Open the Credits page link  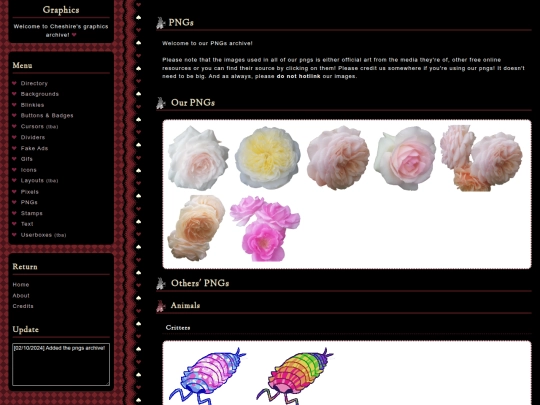[23, 307]
